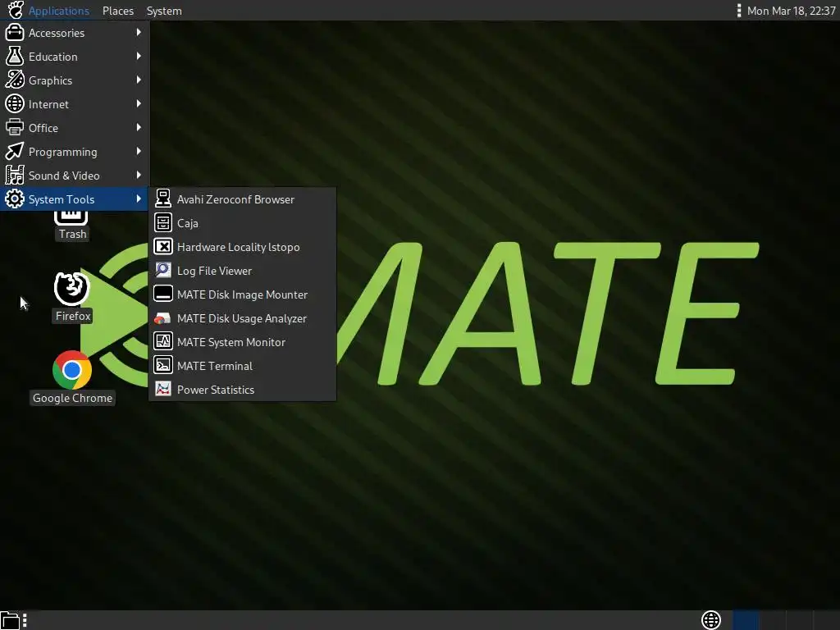
Task: Click the Caja file manager icon
Action: [x=163, y=223]
